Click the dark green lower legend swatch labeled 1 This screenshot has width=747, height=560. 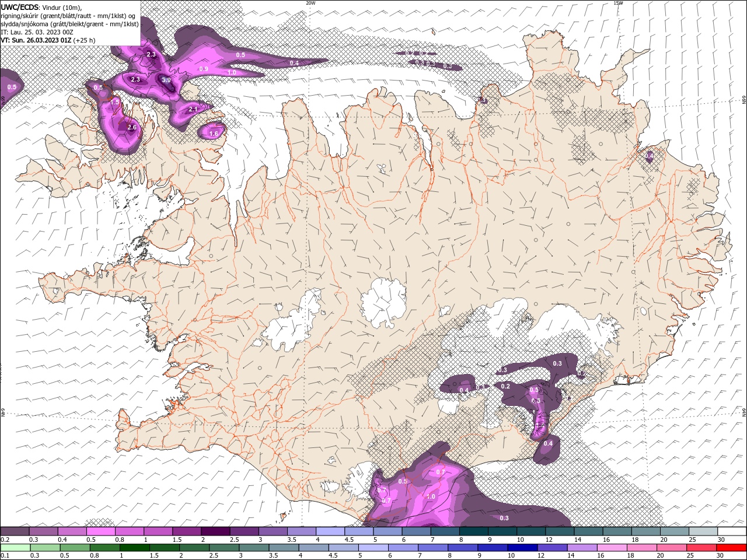[134, 548]
